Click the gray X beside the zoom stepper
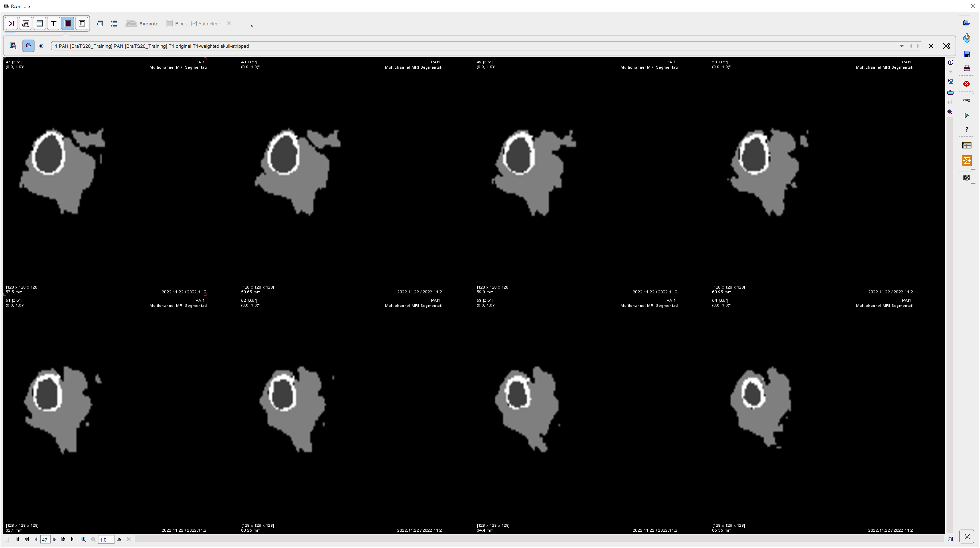Image resolution: width=980 pixels, height=548 pixels. [129, 539]
